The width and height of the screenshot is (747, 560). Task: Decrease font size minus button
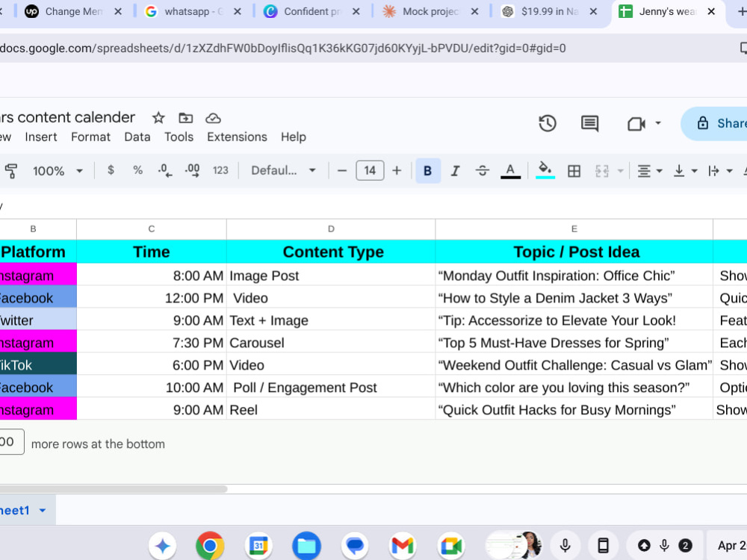click(x=341, y=170)
